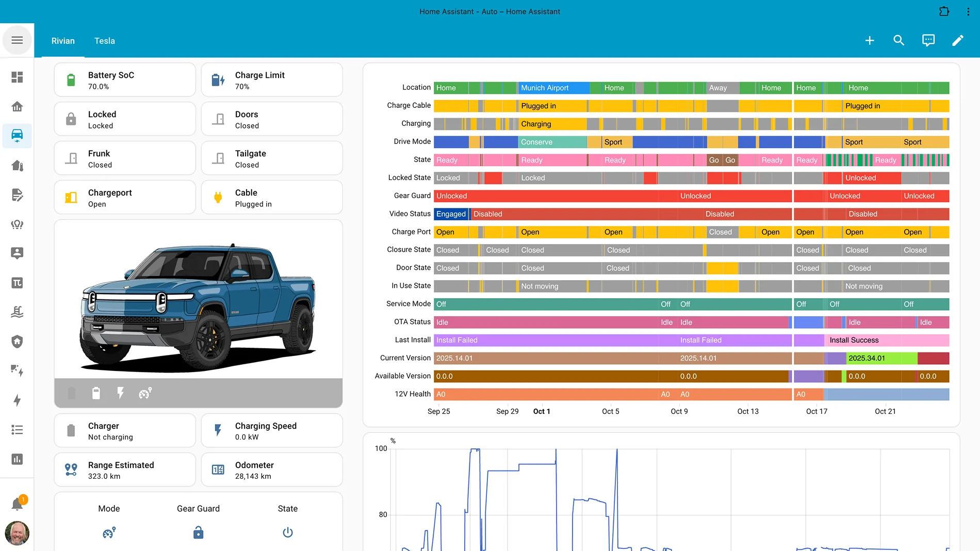This screenshot has width=980, height=551.
Task: Open the house and garage sidebar icon
Action: (x=17, y=166)
